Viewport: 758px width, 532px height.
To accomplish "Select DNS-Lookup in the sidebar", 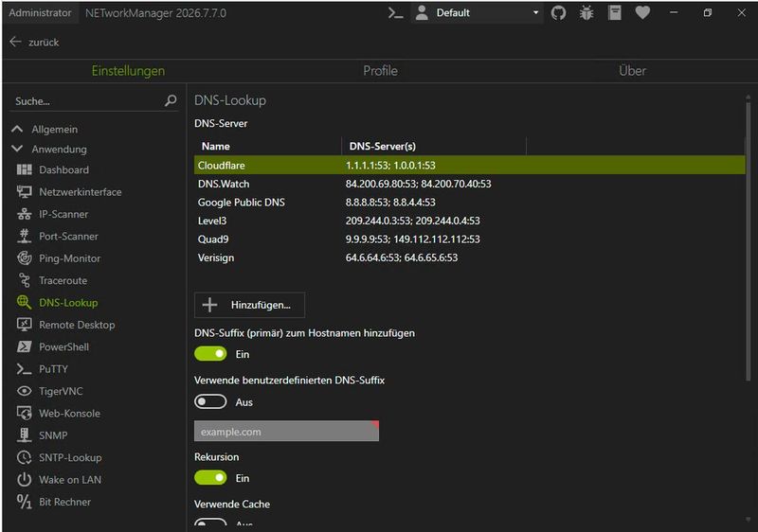I will point(68,303).
